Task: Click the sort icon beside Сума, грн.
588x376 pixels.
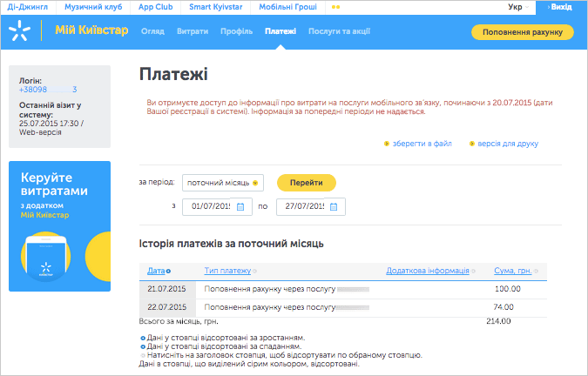Action: (536, 272)
